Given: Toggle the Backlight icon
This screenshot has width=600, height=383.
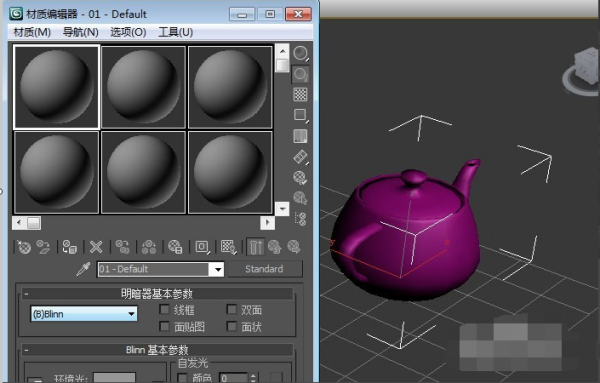Looking at the screenshot, I should coord(300,74).
